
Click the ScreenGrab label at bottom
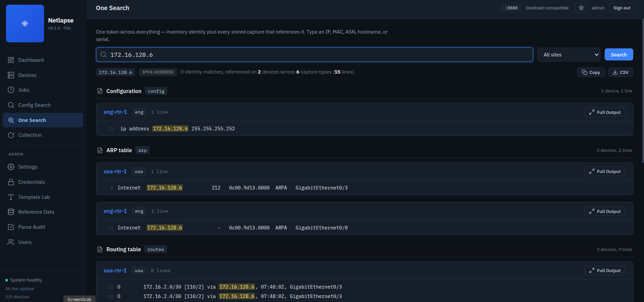tap(79, 299)
